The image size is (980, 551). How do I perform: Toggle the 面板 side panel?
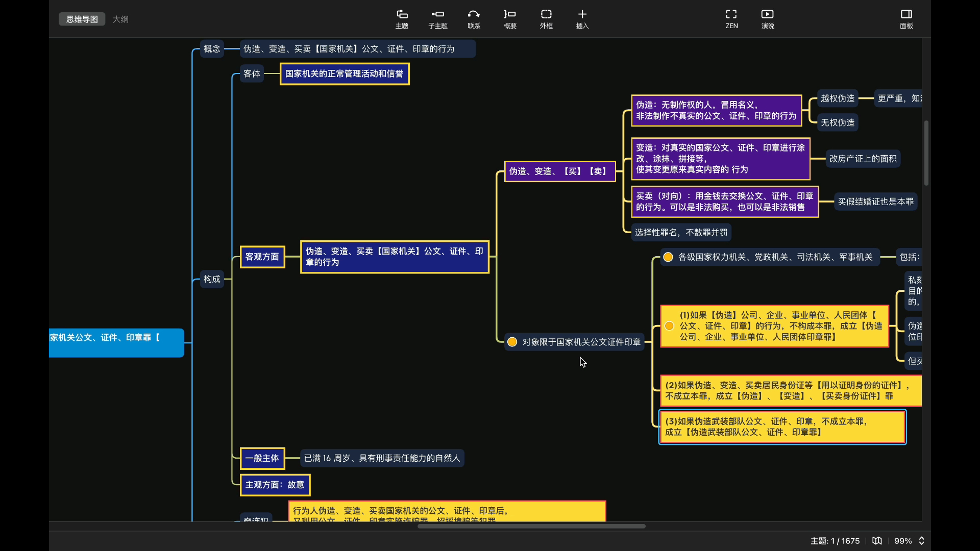(906, 19)
